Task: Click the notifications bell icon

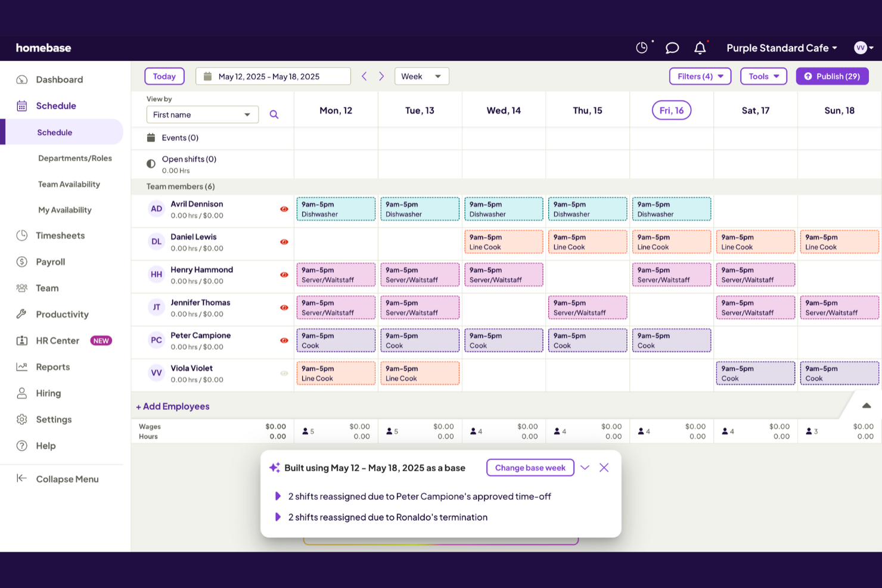Action: point(700,48)
